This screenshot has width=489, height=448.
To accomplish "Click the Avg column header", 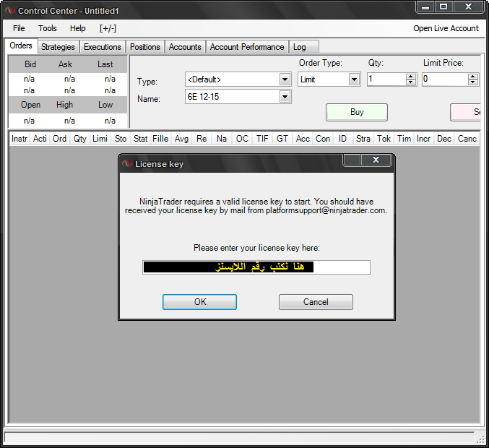I will coord(181,139).
